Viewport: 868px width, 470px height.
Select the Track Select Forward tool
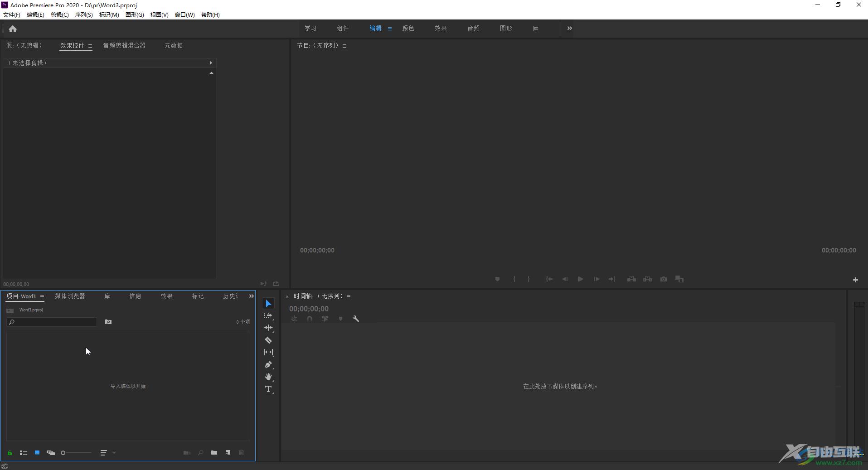[x=268, y=315]
